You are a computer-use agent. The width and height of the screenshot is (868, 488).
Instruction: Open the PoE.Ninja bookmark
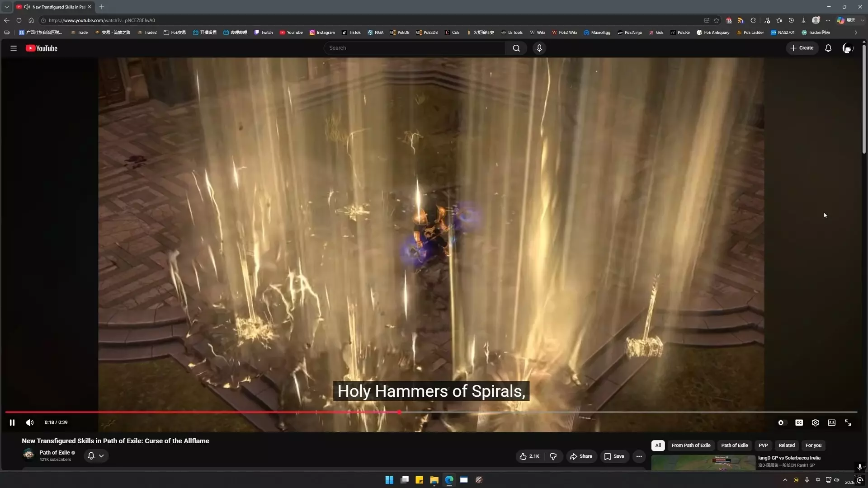coord(629,33)
